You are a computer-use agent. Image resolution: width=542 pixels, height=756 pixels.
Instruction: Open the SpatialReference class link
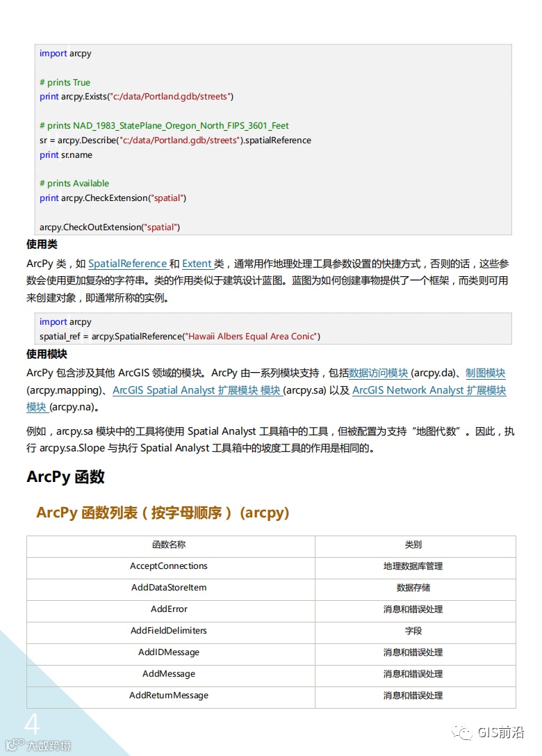coord(128,264)
